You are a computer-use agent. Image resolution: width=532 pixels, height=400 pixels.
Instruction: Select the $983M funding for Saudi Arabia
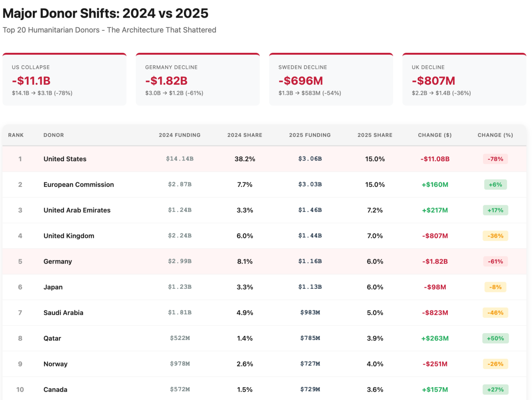310,312
